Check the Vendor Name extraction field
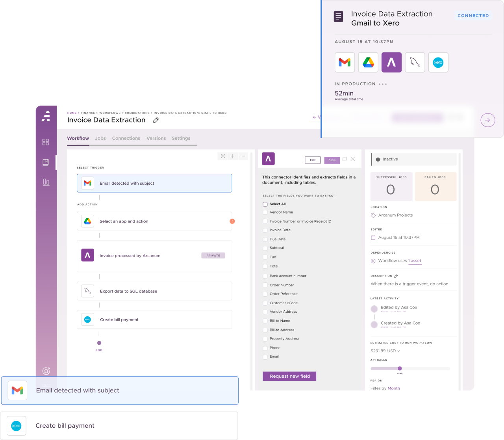The height and width of the screenshot is (440, 504). point(265,212)
